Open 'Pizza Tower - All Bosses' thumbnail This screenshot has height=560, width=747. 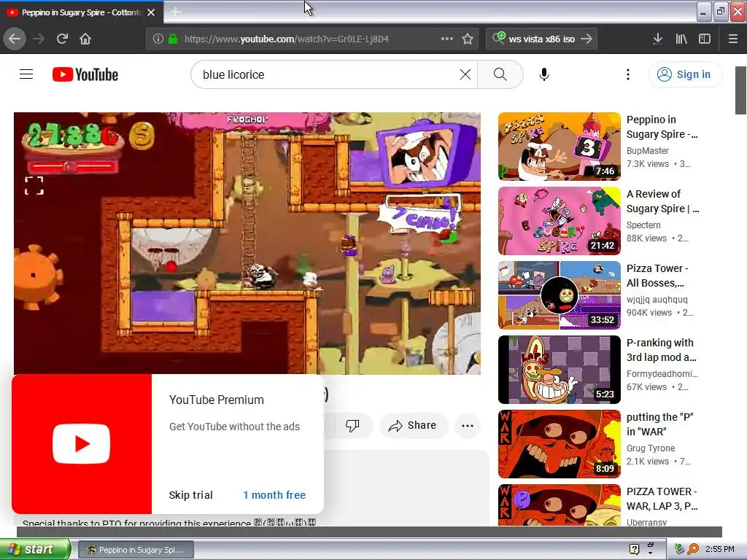tap(560, 295)
